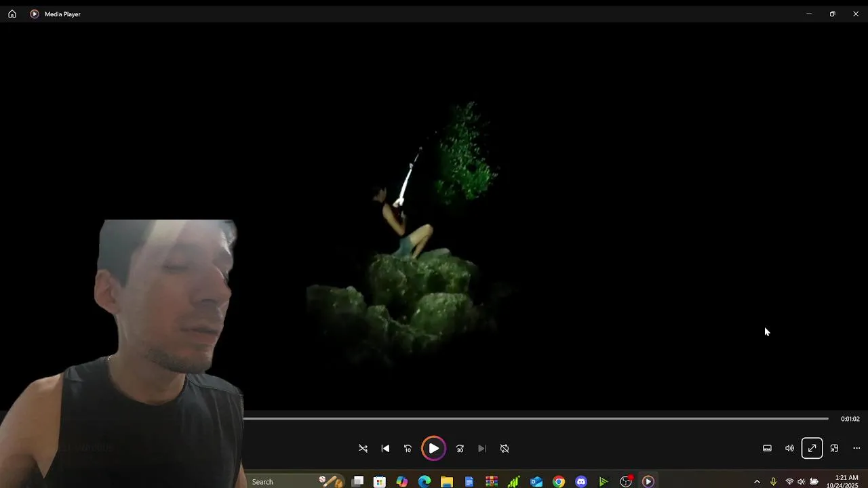The width and height of the screenshot is (868, 488).
Task: Click the video seek bar
Action: click(536, 419)
